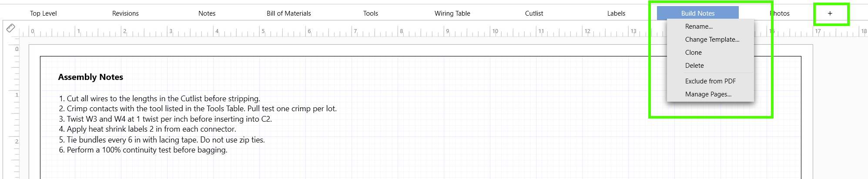
Task: Click the Build Notes tab
Action: (698, 13)
